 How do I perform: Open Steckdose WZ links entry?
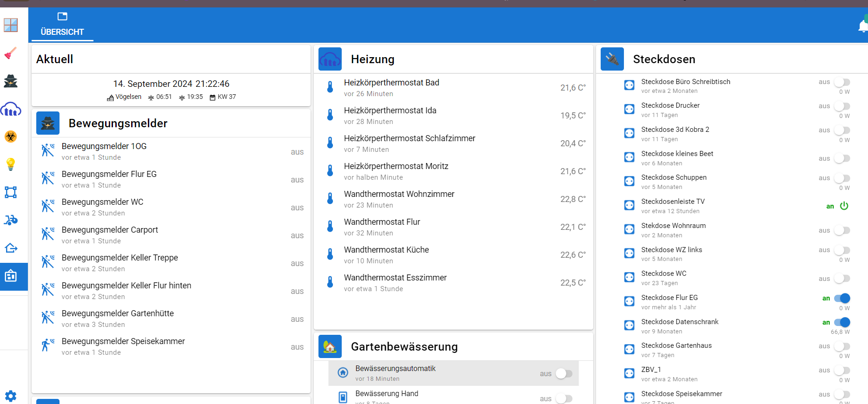[x=736, y=254]
